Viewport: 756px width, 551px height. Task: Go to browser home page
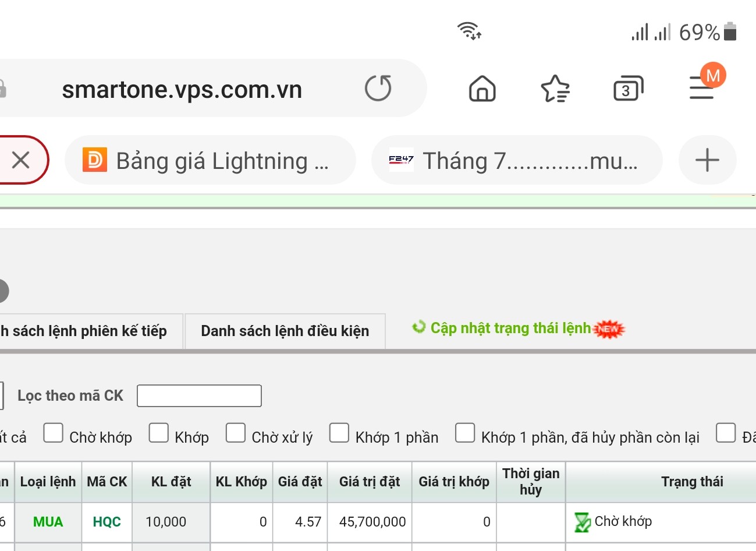(x=482, y=89)
